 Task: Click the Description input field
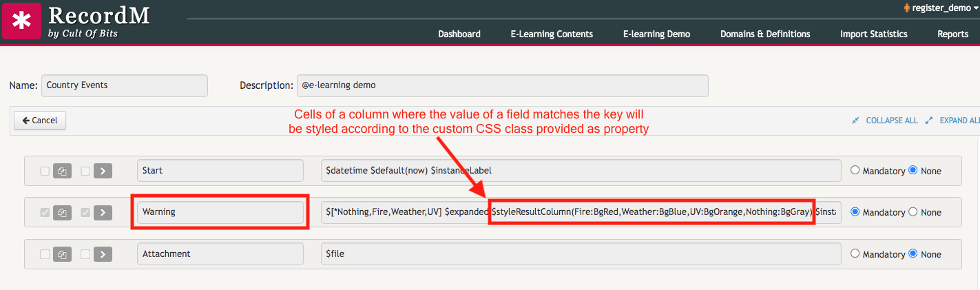pyautogui.click(x=502, y=85)
